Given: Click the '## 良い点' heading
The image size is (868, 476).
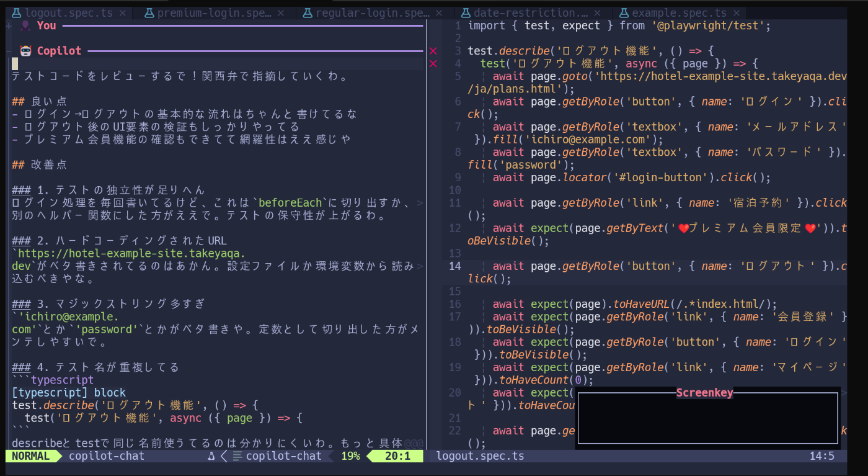Looking at the screenshot, I should point(40,101).
